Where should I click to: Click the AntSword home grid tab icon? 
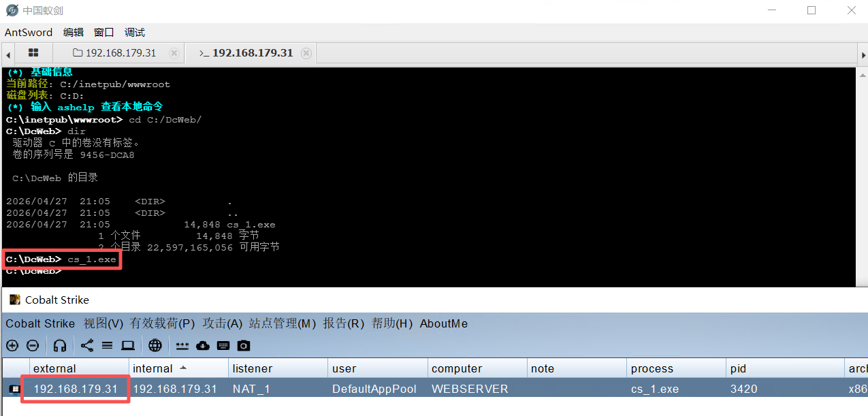[33, 52]
